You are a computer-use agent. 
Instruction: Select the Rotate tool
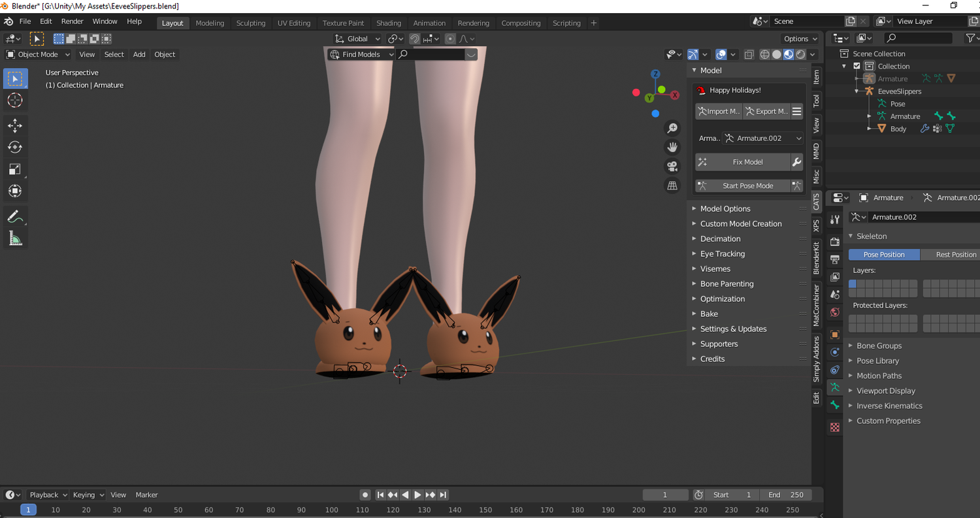click(15, 147)
